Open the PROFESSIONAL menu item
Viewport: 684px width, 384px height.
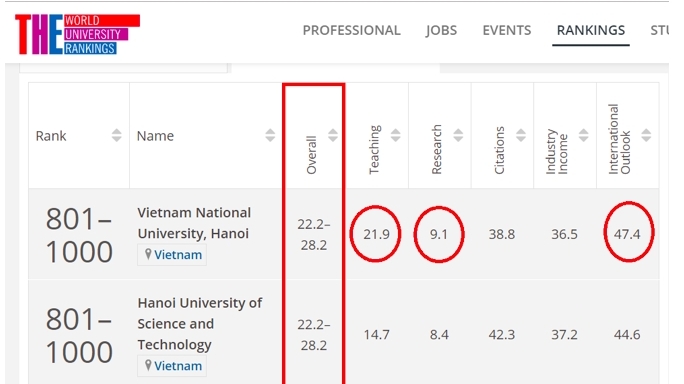352,30
